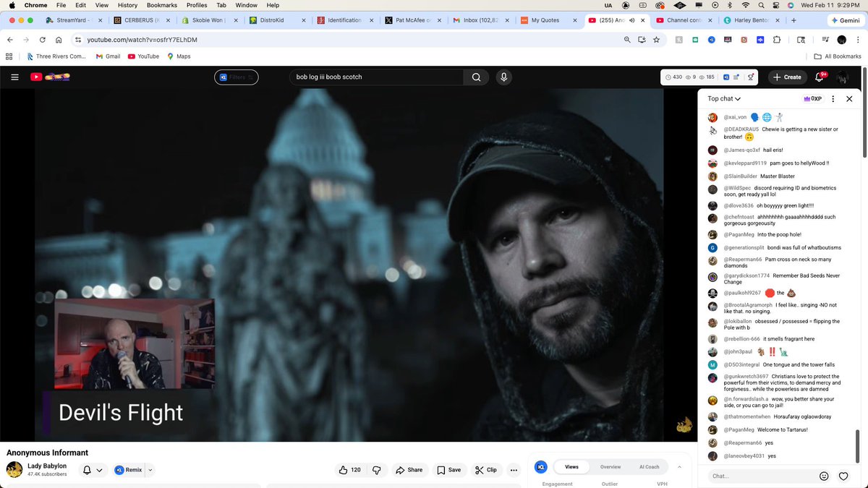This screenshot has width=868, height=488.
Task: Open the YouTube account avatar menu
Action: pyautogui.click(x=842, y=77)
